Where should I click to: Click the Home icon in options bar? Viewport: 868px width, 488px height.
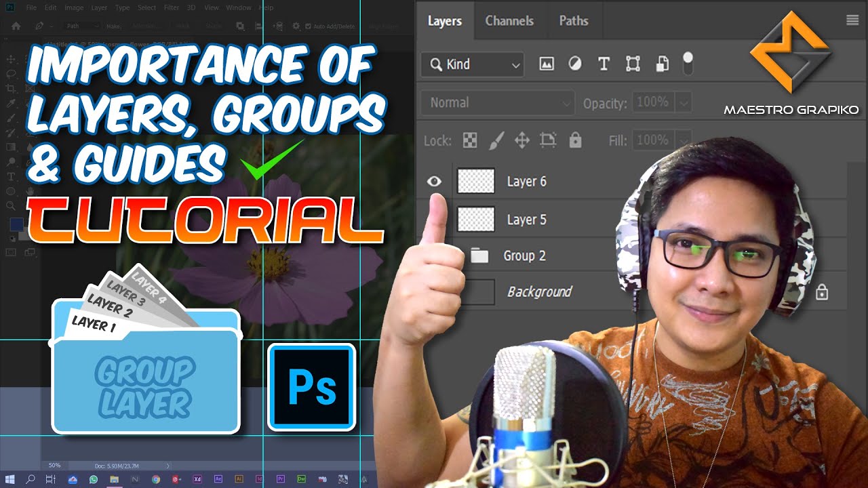(x=16, y=26)
